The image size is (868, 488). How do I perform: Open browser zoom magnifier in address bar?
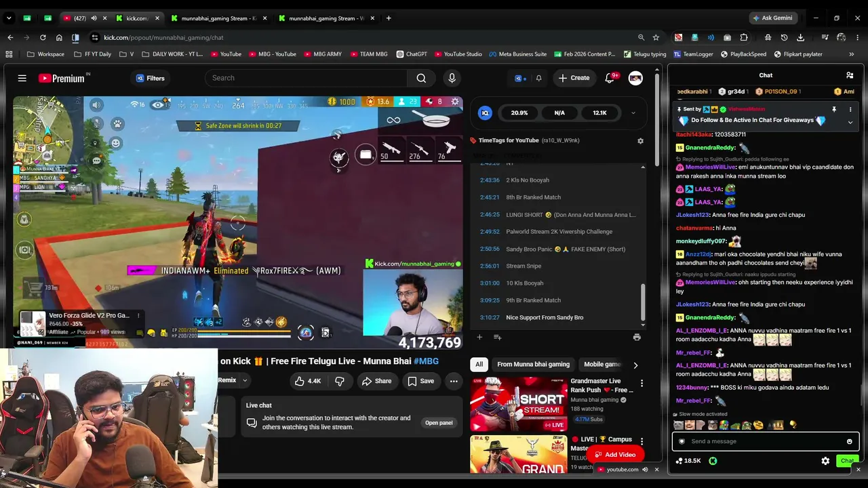(x=641, y=37)
